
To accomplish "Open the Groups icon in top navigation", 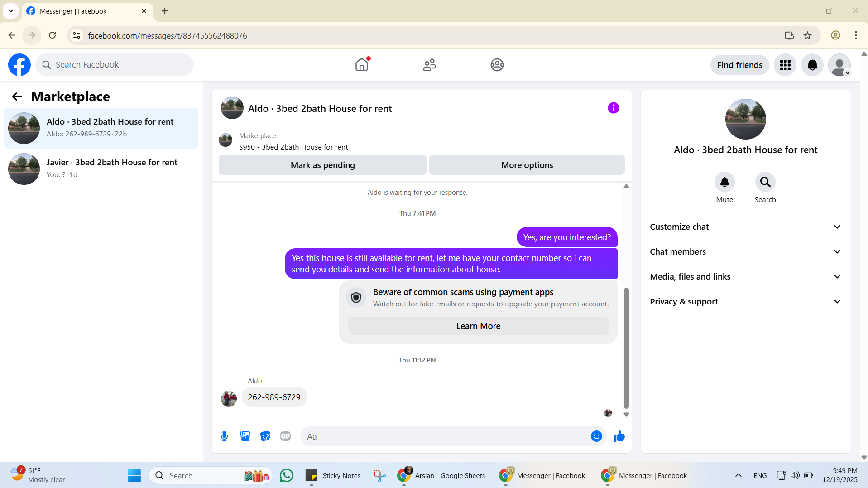I will click(x=497, y=65).
